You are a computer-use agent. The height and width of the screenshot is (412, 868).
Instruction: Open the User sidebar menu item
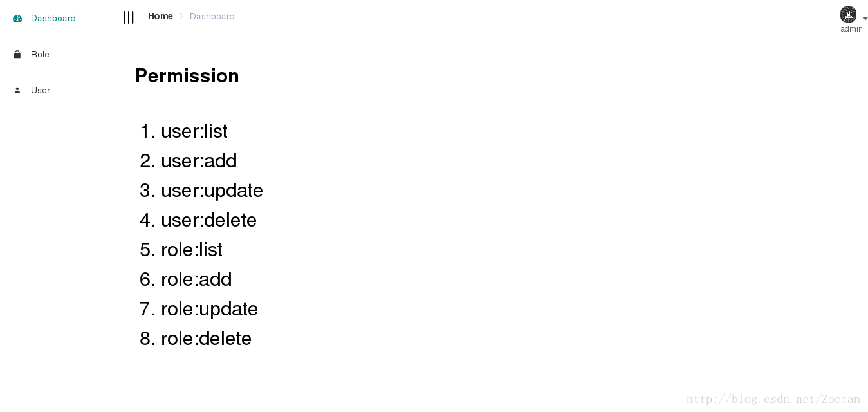coord(41,91)
